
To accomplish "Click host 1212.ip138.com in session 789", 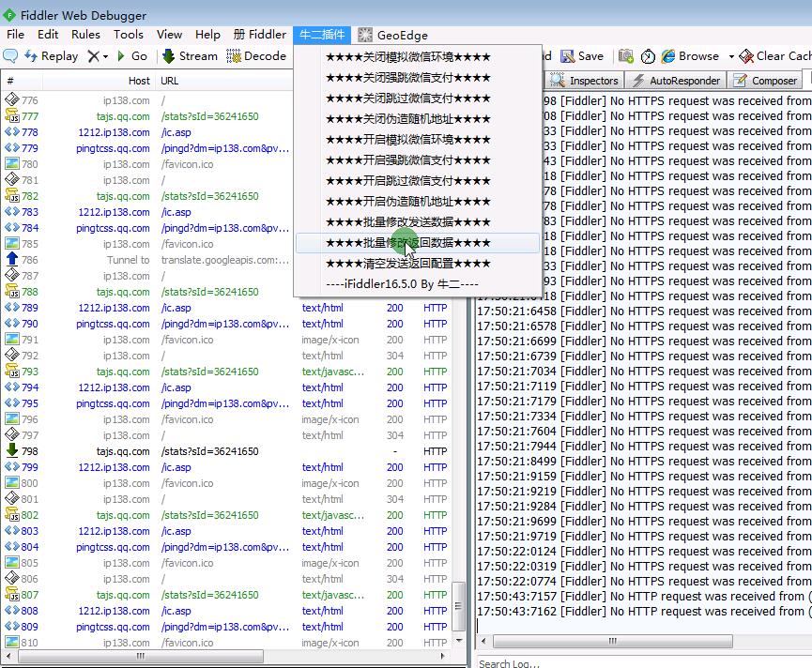I will tap(114, 308).
